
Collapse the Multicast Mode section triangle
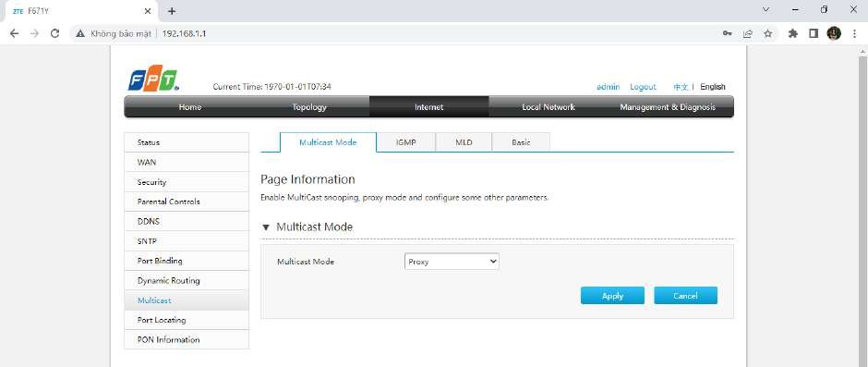(x=266, y=227)
